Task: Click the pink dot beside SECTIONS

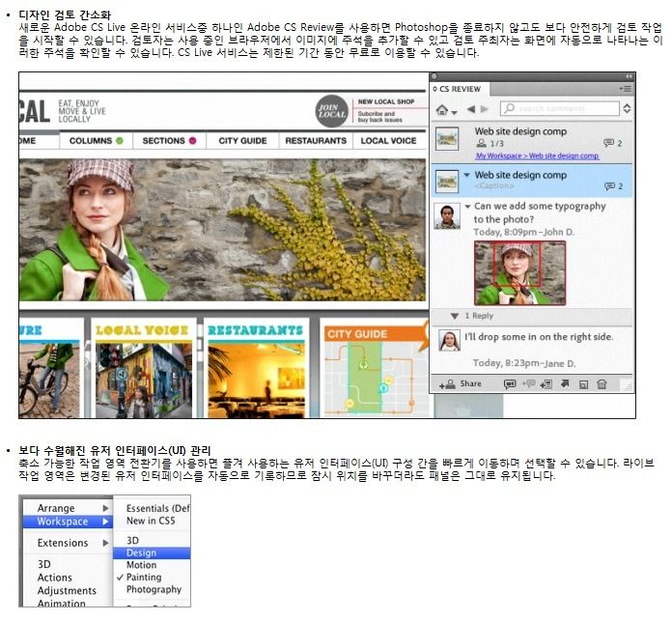Action: (193, 141)
